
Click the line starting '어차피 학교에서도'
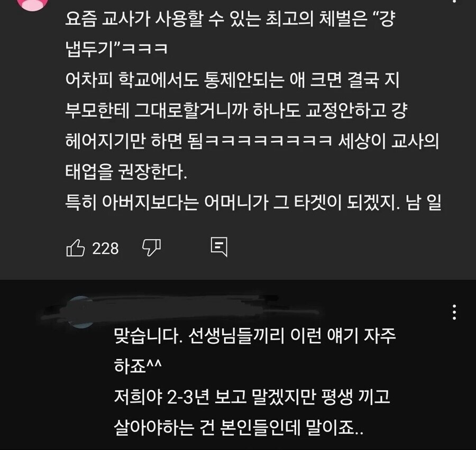pyautogui.click(x=232, y=80)
